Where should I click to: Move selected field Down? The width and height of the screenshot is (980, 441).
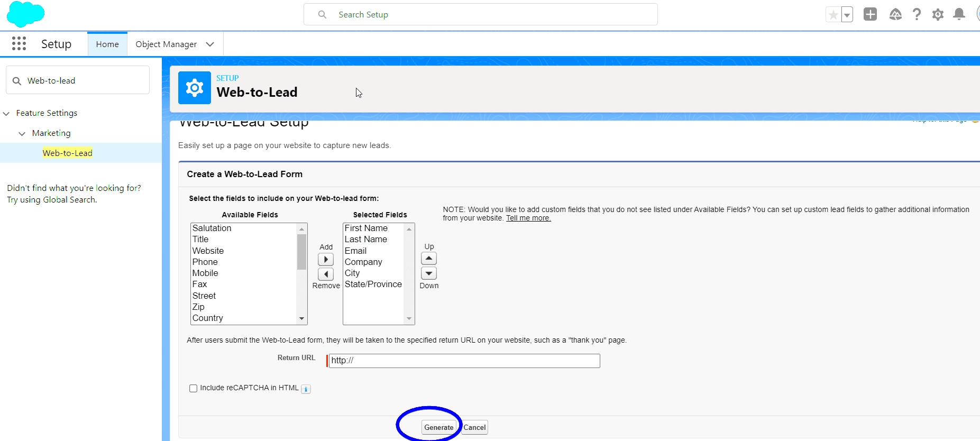coord(429,273)
